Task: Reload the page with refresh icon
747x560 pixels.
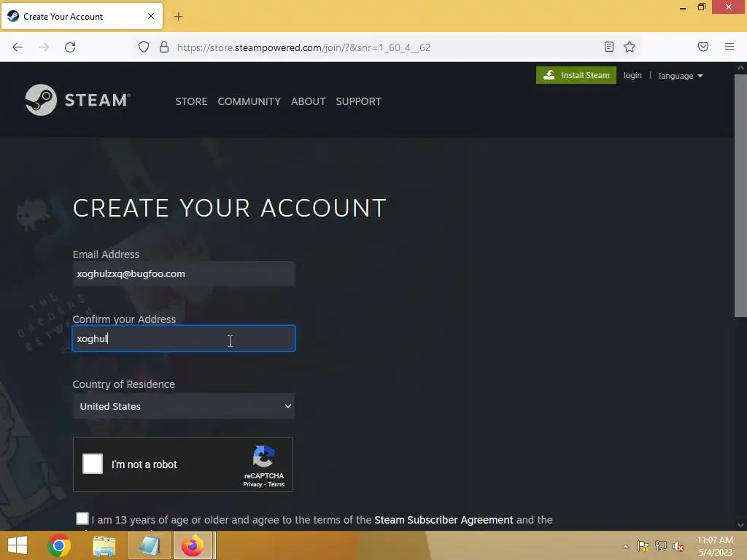Action: pos(70,47)
